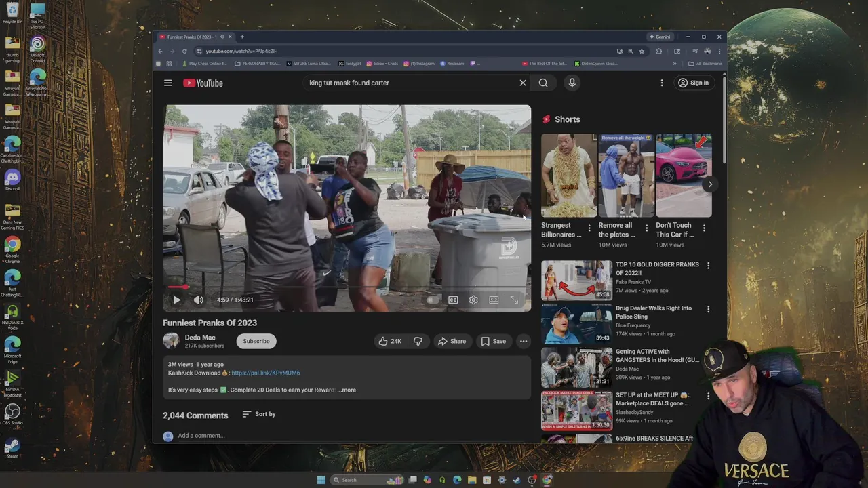The image size is (868, 488).
Task: Open YouTube settings three-dot menu
Action: coord(662,83)
